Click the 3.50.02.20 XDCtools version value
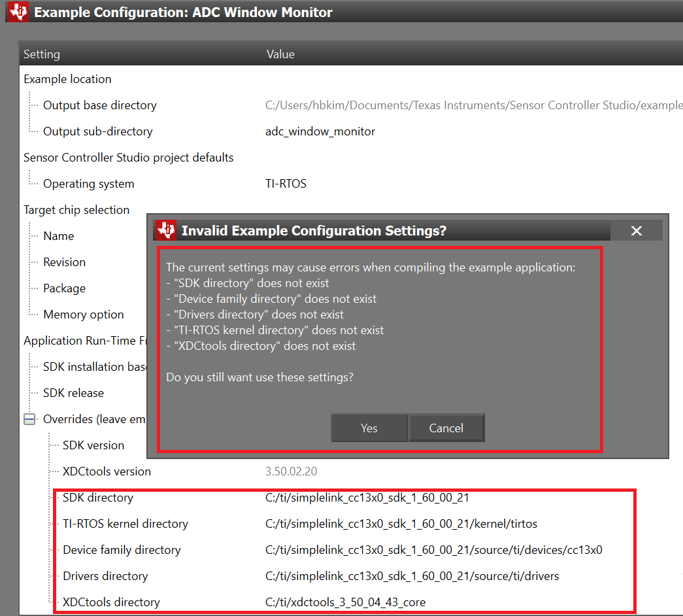 [291, 471]
